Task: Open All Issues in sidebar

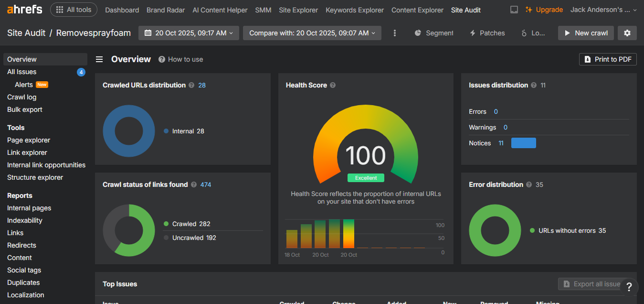Action: coord(22,72)
